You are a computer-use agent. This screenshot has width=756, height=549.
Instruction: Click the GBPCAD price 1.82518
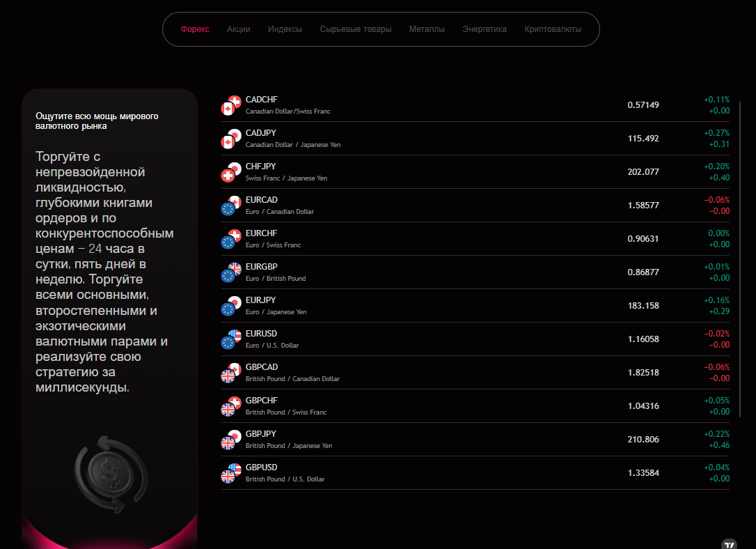pos(643,373)
